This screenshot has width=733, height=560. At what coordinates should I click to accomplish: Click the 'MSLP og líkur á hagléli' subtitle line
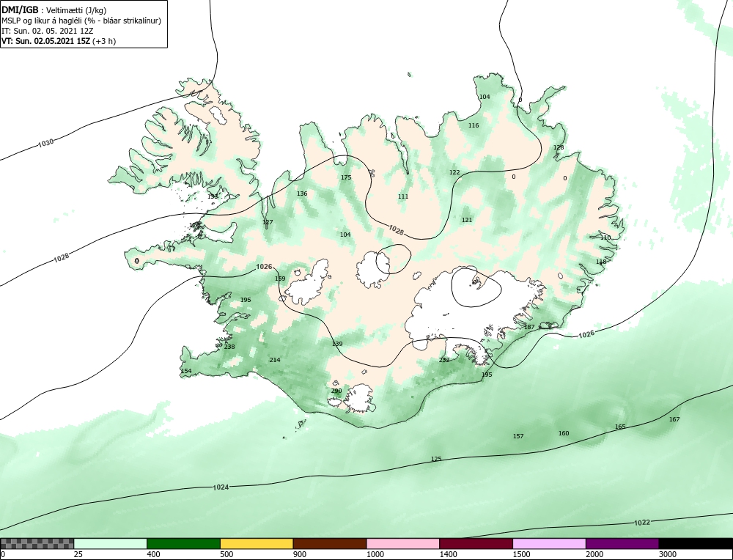[81, 21]
